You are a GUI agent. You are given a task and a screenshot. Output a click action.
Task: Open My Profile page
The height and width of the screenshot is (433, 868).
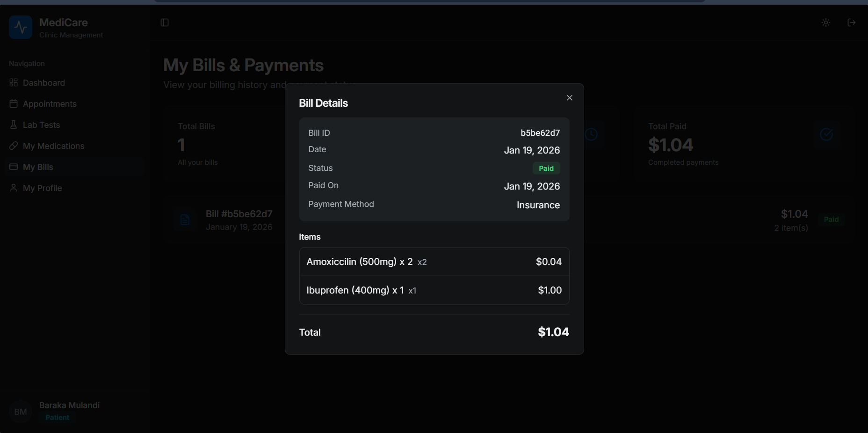42,188
